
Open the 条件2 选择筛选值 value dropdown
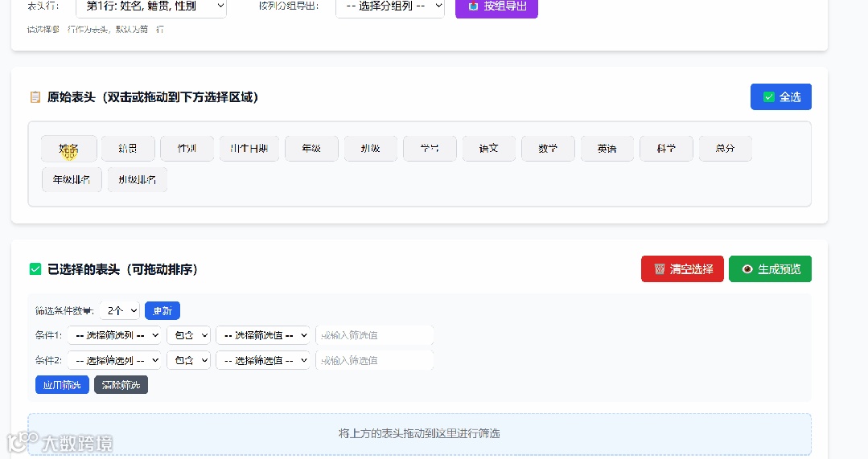263,360
